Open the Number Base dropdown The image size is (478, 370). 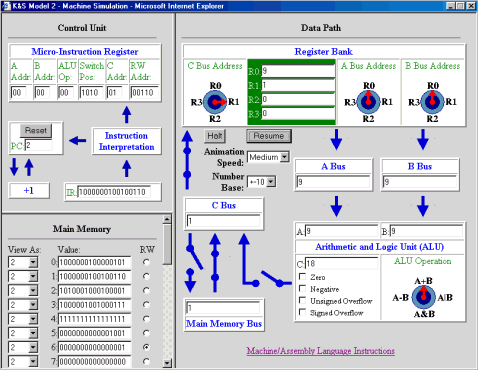(x=262, y=182)
